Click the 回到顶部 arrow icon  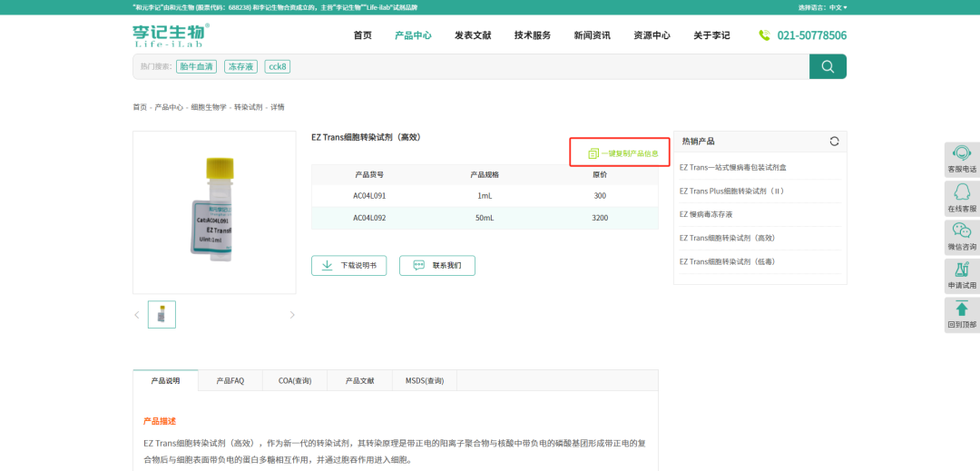point(962,309)
